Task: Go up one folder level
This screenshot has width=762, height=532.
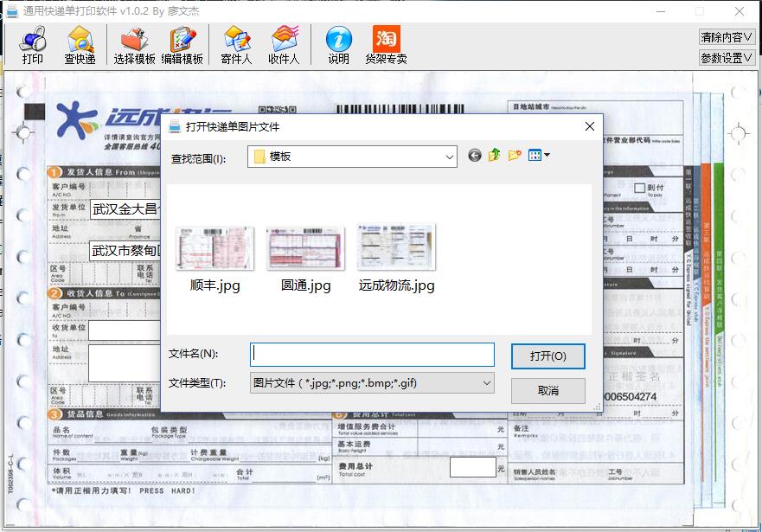Action: tap(495, 156)
